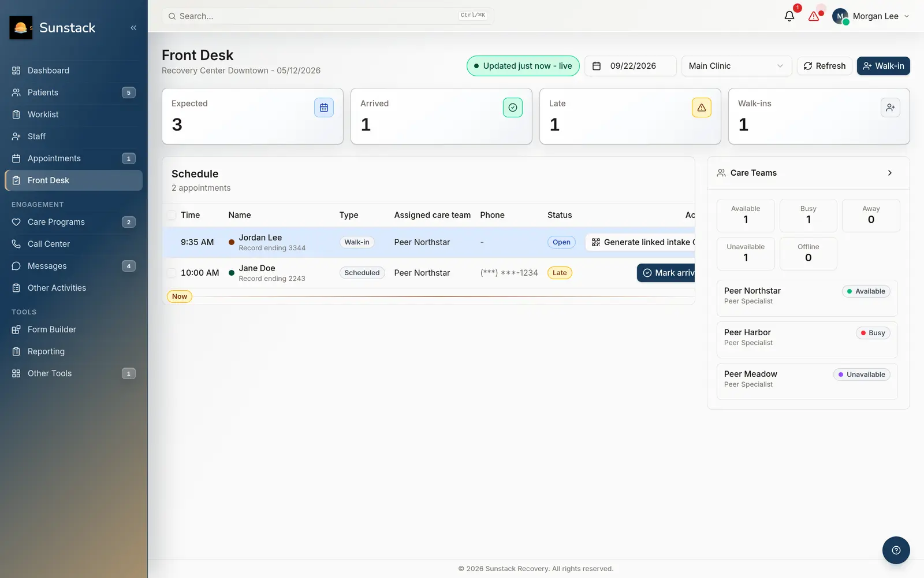Open the red alert triangle warnings
This screenshot has width=924, height=578.
[x=814, y=16]
